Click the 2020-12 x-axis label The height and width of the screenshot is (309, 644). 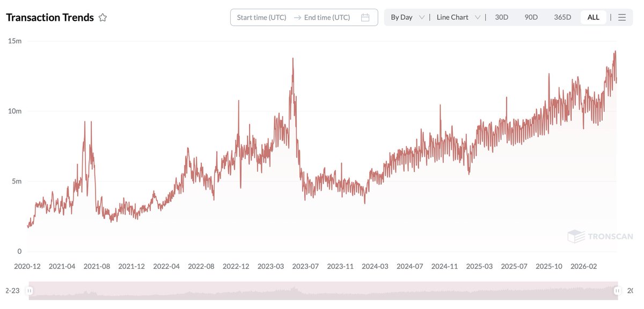tap(27, 266)
